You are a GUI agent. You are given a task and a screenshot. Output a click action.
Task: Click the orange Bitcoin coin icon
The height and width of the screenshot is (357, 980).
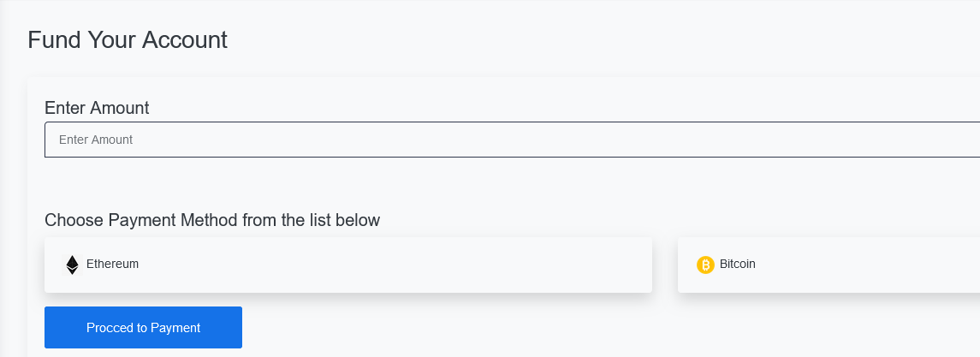click(705, 265)
